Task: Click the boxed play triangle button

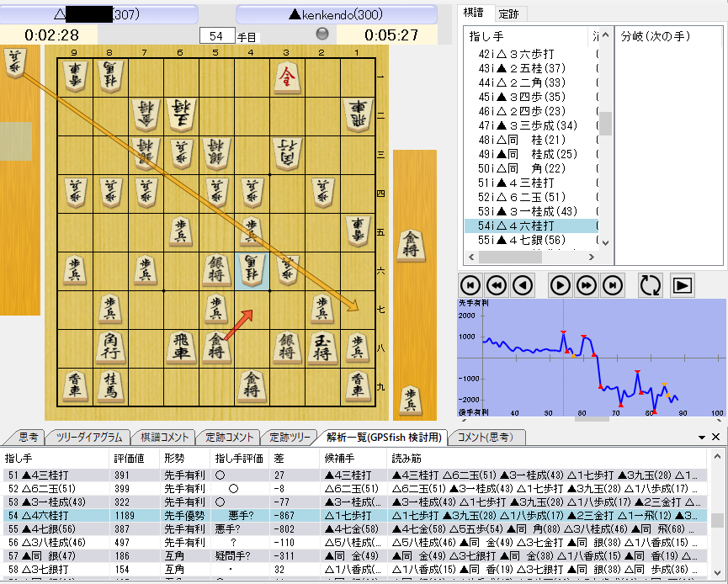Action: point(683,285)
